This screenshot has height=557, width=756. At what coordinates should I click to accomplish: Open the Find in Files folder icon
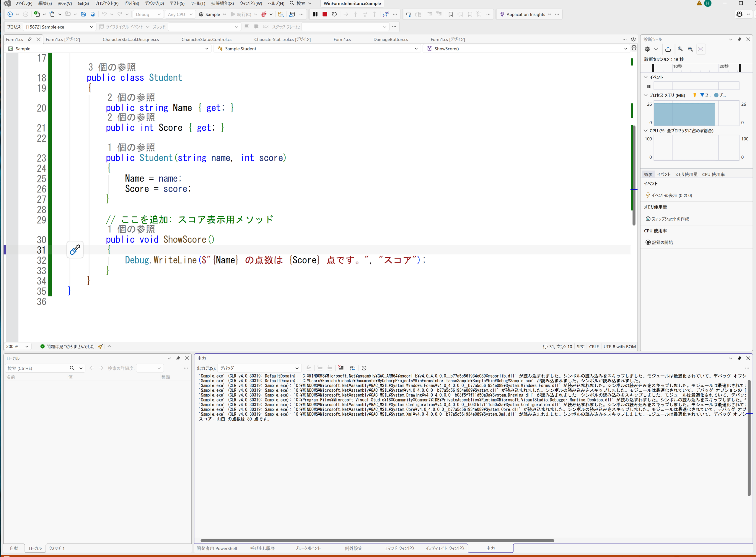281,14
